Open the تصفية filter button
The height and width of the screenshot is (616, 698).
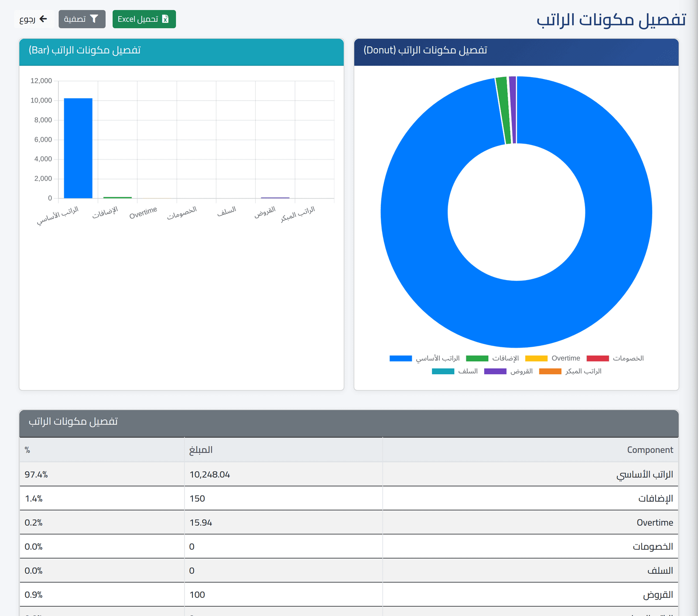[82, 19]
